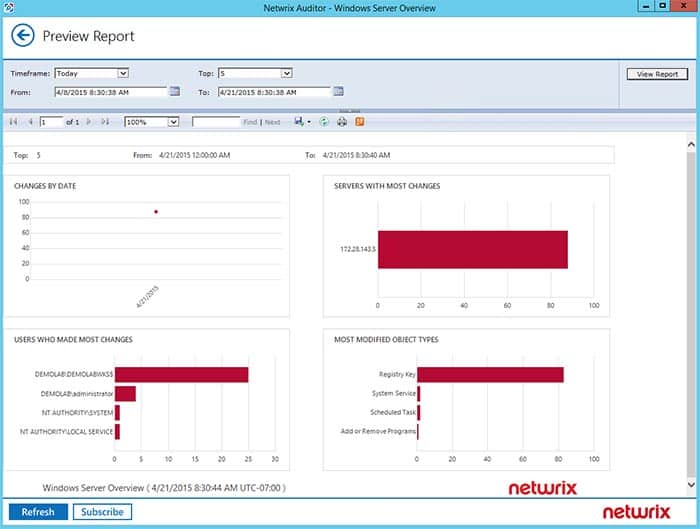
Task: Click the Find link in toolbar
Action: [x=250, y=122]
